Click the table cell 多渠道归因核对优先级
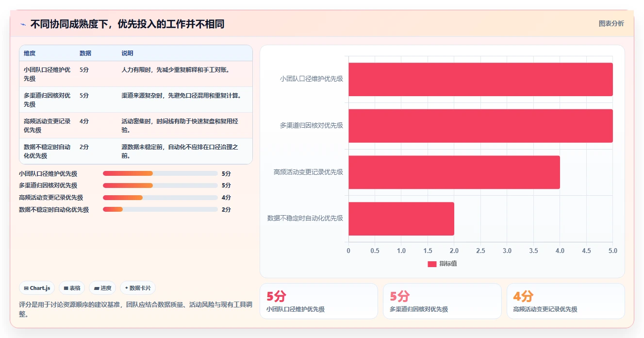Image resolution: width=644 pixels, height=338 pixels. click(47, 100)
